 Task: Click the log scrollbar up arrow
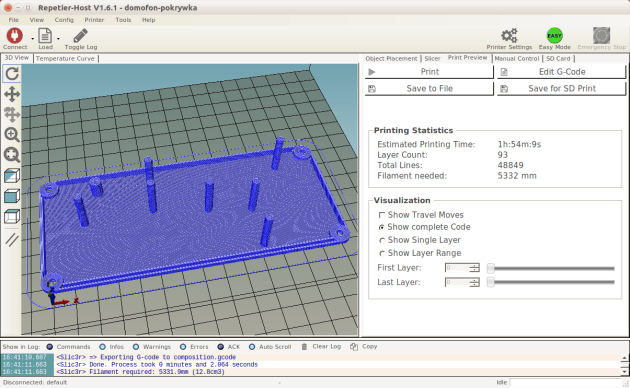[624, 358]
